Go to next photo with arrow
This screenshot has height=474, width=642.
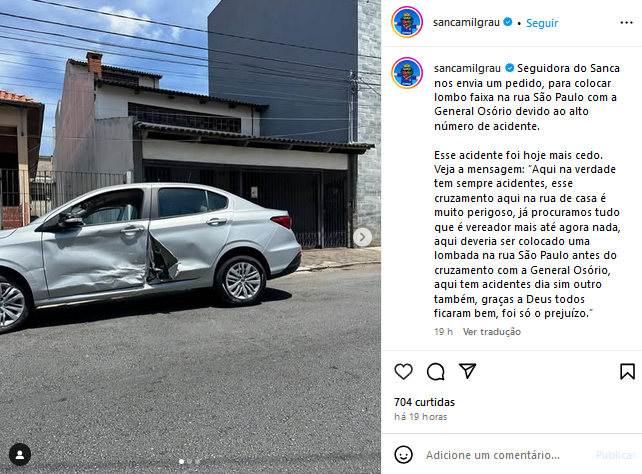point(362,237)
